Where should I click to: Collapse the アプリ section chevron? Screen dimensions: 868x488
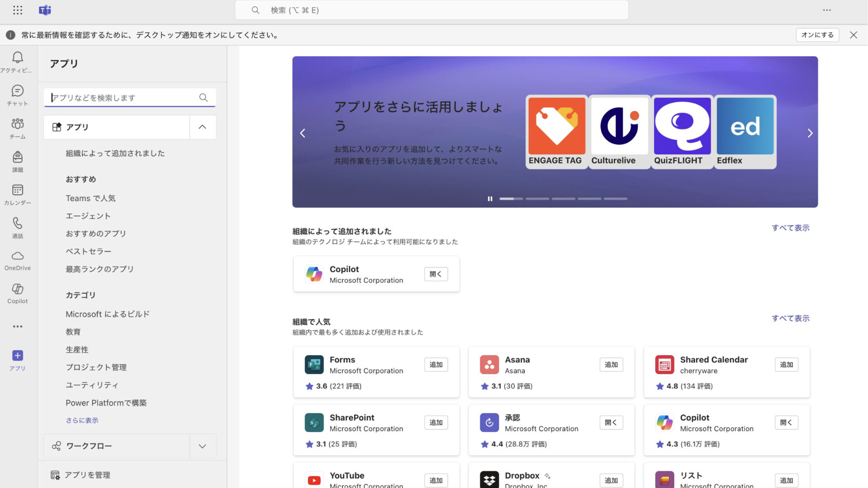(202, 127)
